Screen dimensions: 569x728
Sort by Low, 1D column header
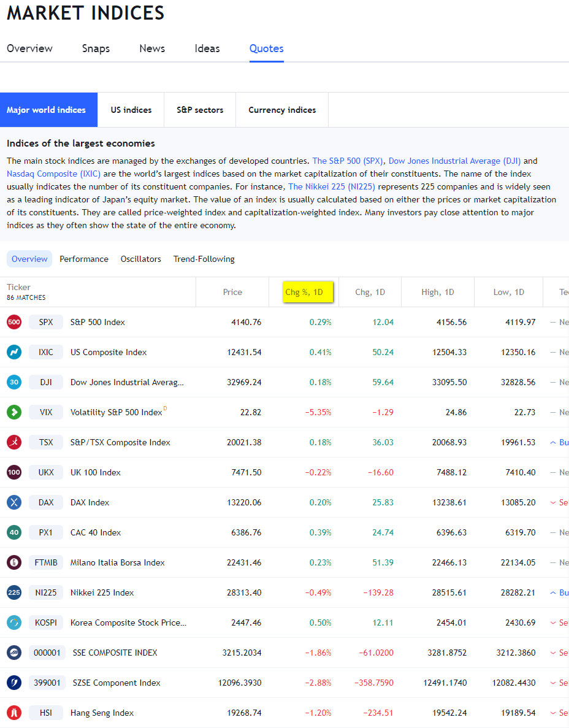click(509, 292)
